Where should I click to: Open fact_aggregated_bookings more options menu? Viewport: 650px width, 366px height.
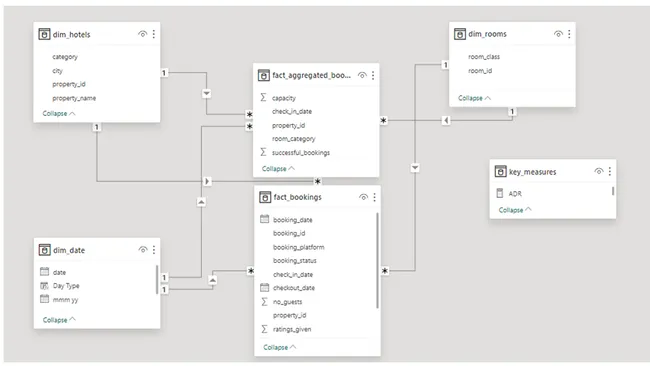coord(373,75)
